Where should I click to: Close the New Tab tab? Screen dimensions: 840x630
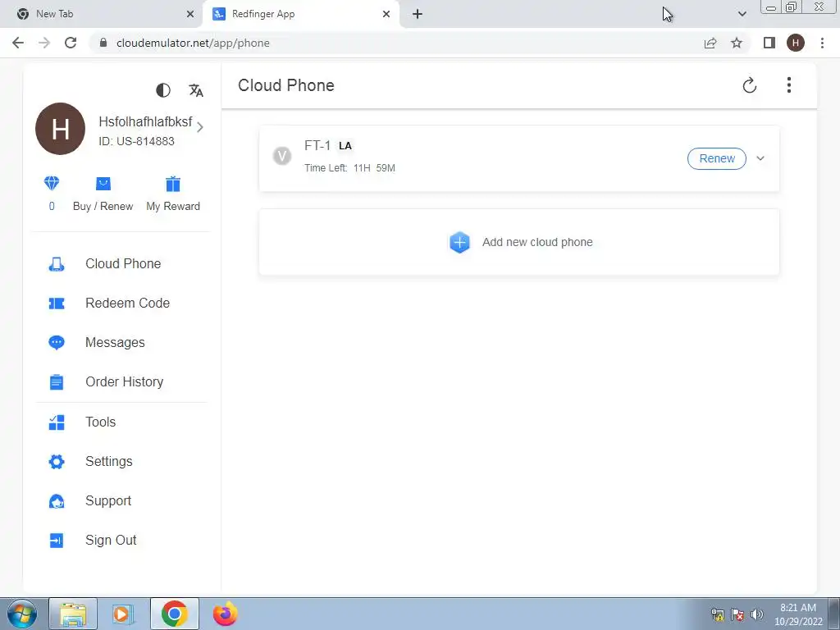coord(190,14)
